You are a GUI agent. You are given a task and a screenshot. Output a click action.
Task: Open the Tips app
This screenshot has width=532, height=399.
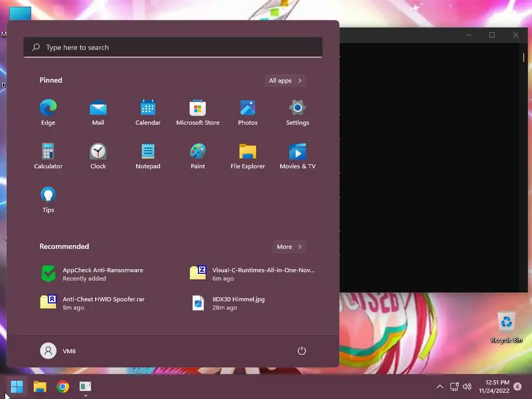[x=48, y=200]
